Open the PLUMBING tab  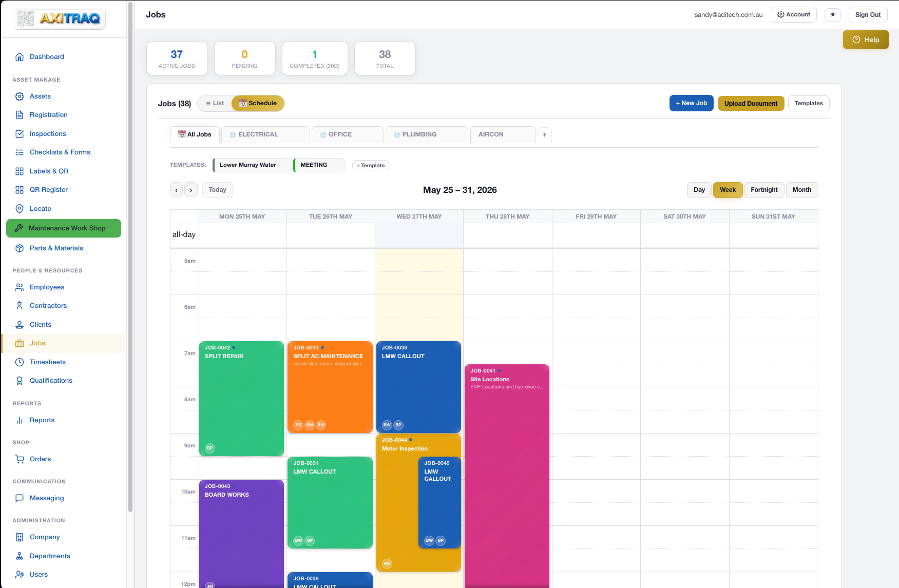[x=427, y=135]
